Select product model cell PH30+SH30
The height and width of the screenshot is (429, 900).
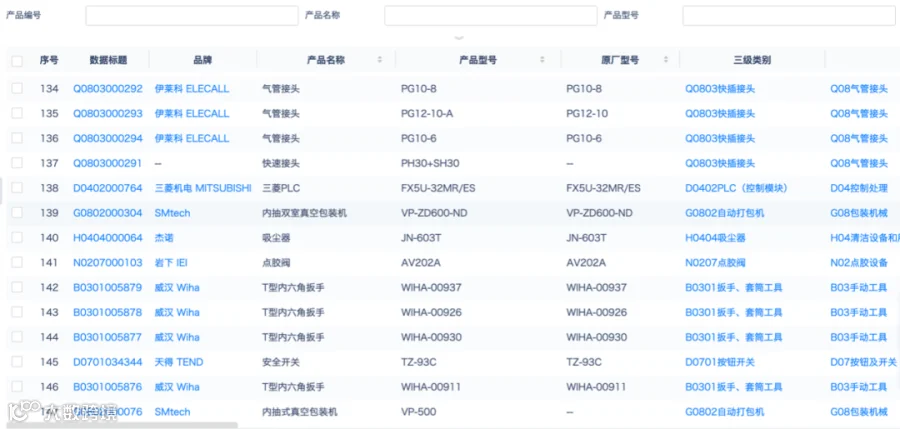tap(430, 163)
